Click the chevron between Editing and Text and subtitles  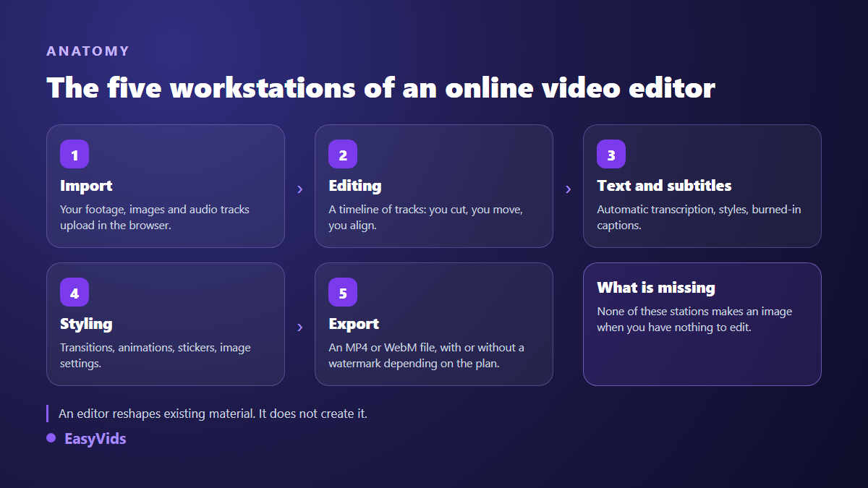(568, 189)
